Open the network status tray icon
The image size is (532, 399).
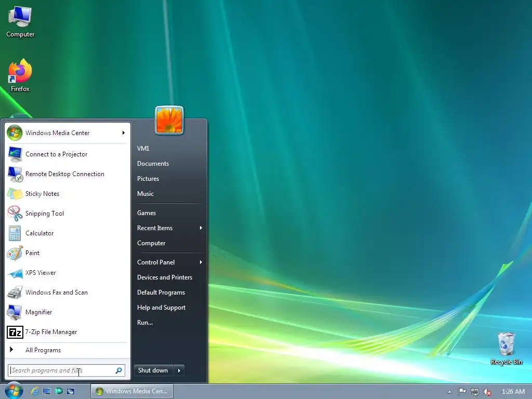475,392
